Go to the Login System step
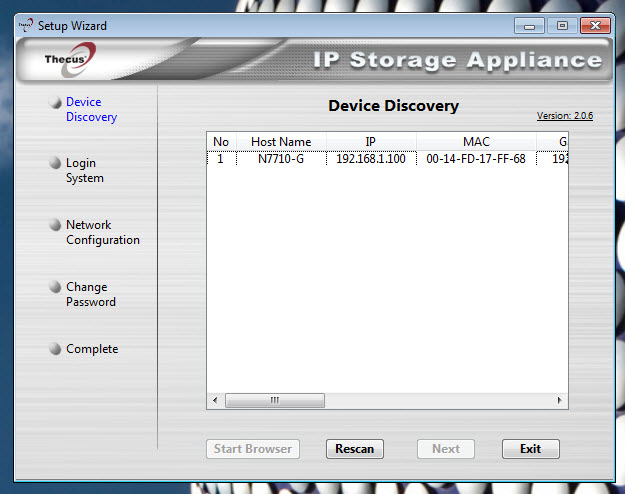 click(x=85, y=171)
